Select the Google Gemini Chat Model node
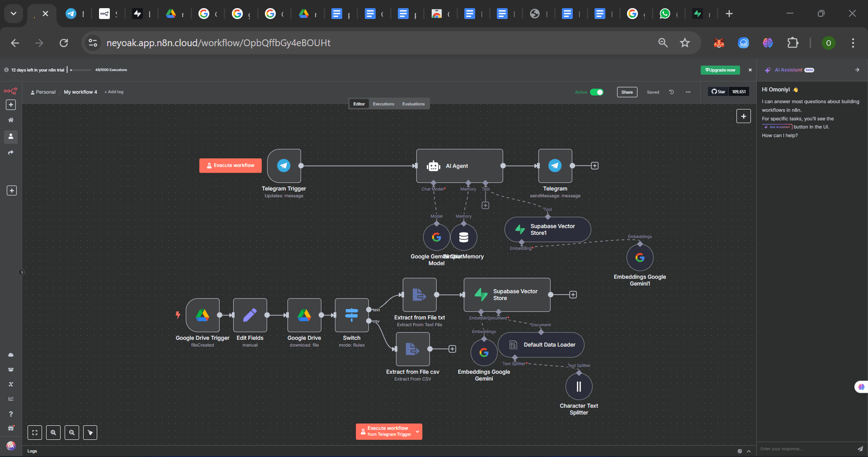Screen dimensions: 868x457 coord(436,237)
